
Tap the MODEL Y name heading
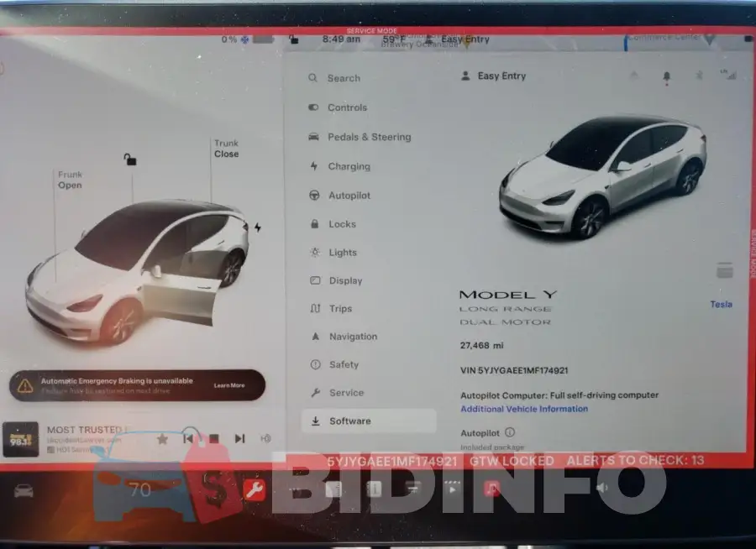(x=508, y=295)
